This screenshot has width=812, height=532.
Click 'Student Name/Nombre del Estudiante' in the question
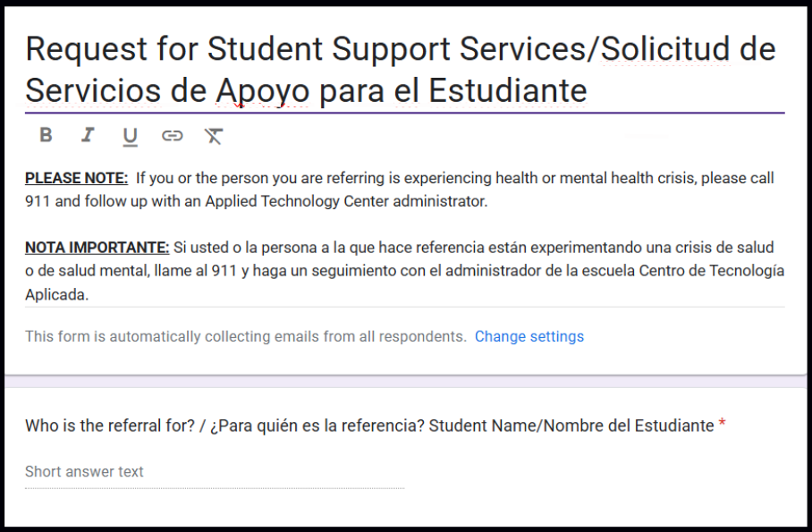pyautogui.click(x=572, y=426)
